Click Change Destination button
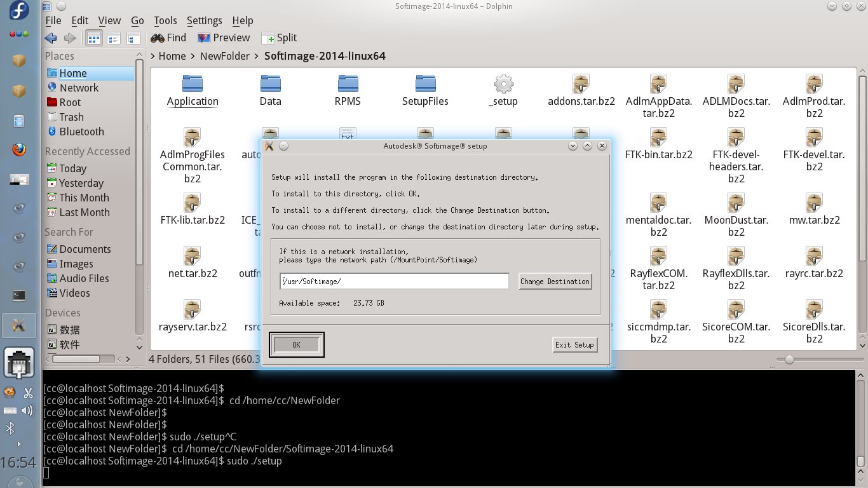Image resolution: width=868 pixels, height=488 pixels. click(x=555, y=281)
